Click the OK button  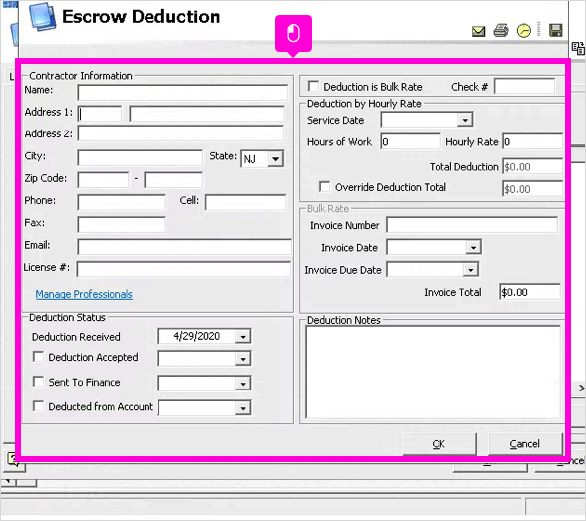[440, 444]
